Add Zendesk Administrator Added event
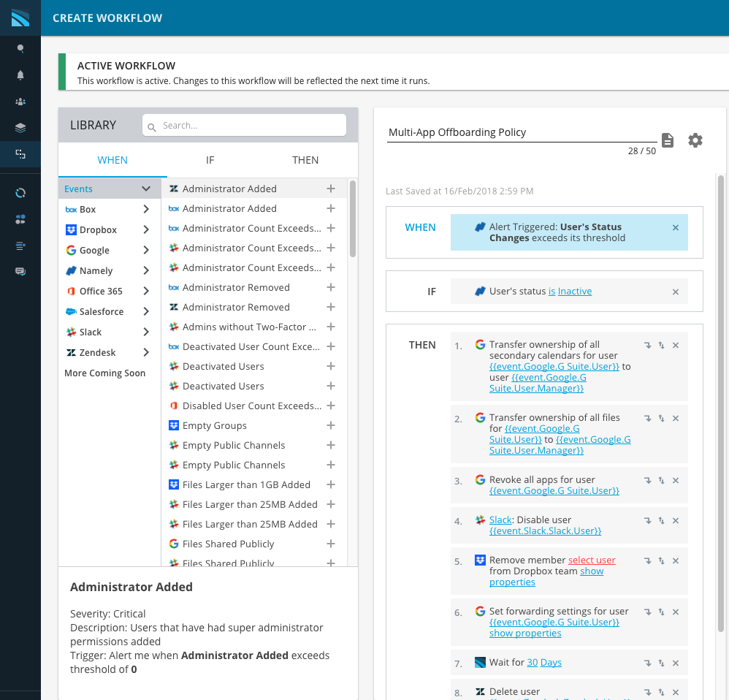 (331, 189)
